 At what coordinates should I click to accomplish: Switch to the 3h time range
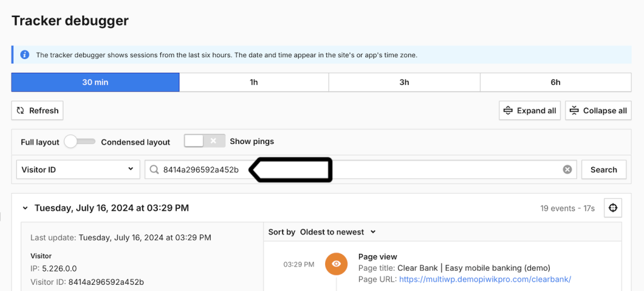404,82
